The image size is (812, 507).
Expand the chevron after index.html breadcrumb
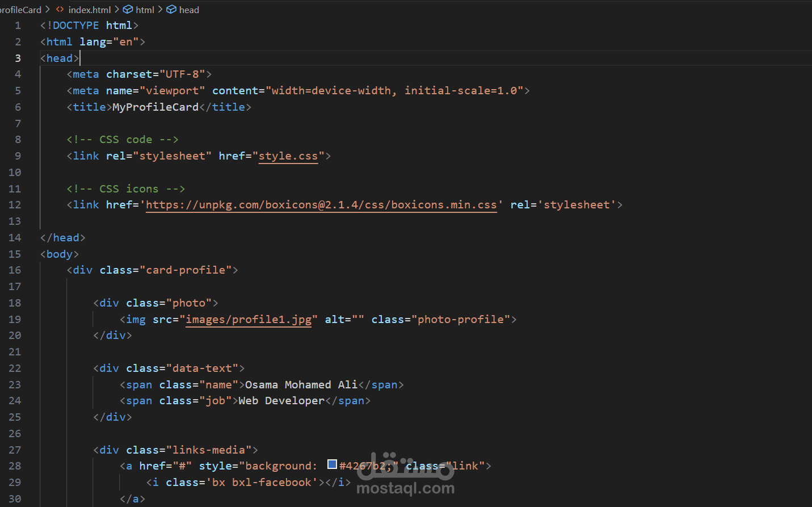click(x=117, y=10)
